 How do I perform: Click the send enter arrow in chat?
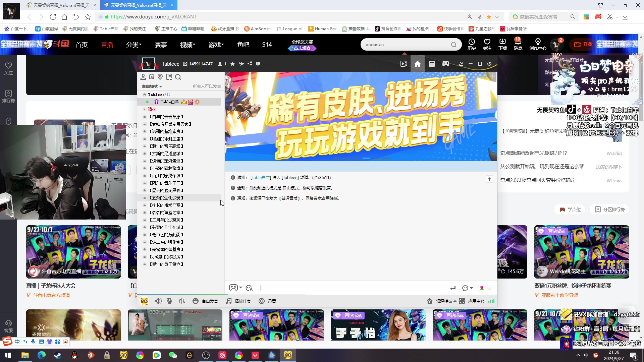453,288
